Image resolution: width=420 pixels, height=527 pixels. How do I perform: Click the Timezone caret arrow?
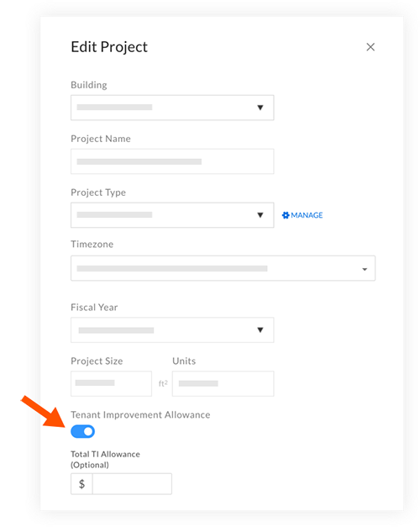pyautogui.click(x=365, y=269)
